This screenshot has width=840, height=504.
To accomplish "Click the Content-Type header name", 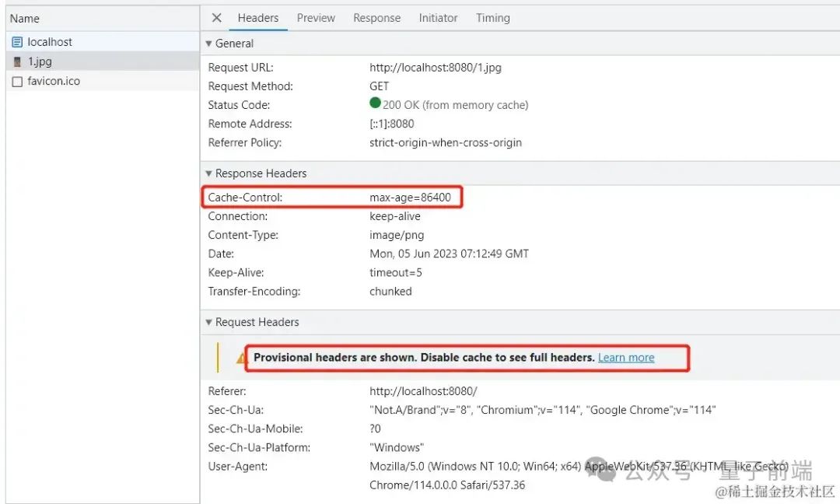I will click(243, 235).
